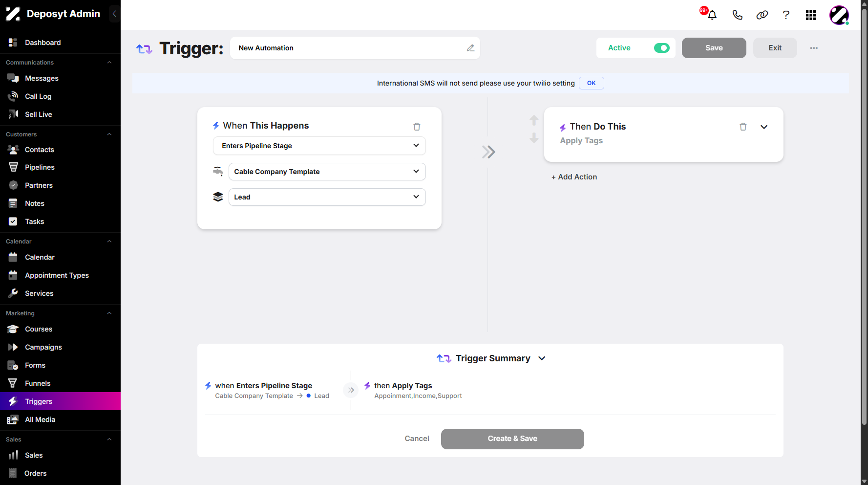Click the link chain icon in header
Image resolution: width=868 pixels, height=485 pixels.
(762, 15)
